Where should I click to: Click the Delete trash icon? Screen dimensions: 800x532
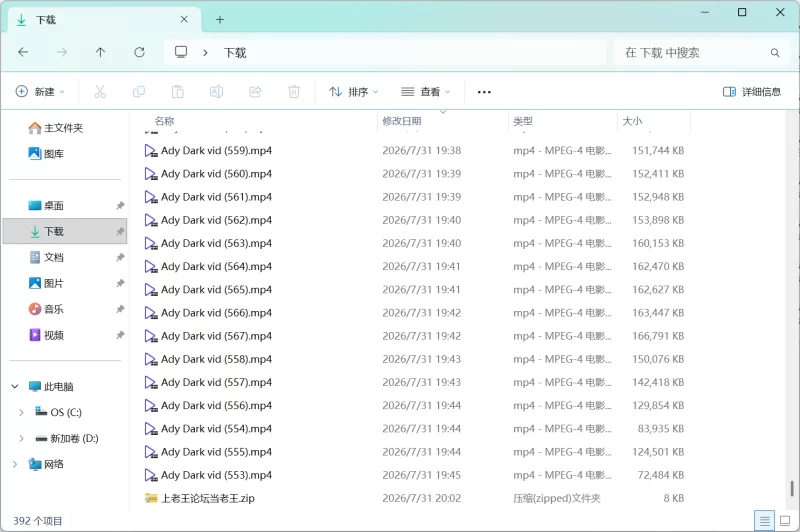click(x=294, y=92)
